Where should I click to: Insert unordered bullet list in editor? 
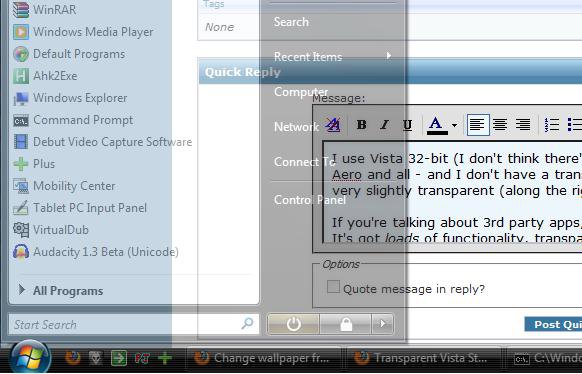[575, 125]
